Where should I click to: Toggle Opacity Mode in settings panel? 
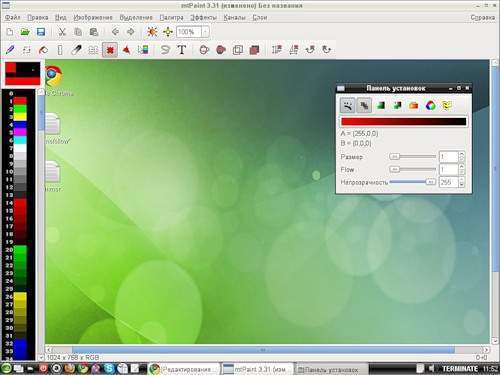pos(364,106)
